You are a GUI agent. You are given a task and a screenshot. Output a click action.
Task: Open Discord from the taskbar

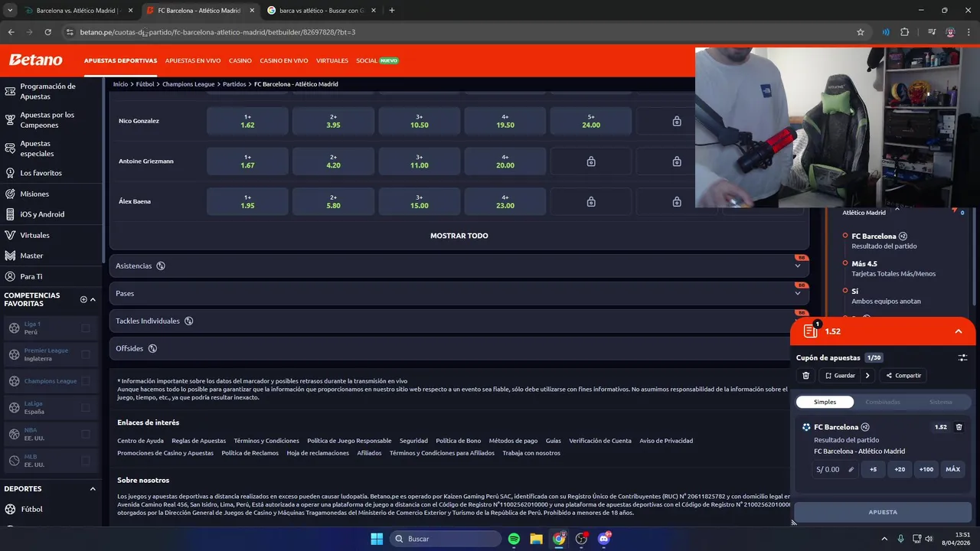603,539
